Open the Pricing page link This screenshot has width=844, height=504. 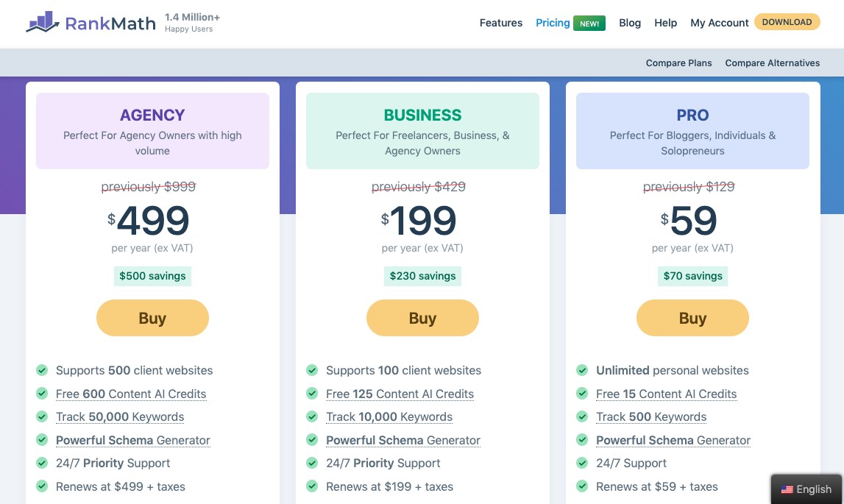(553, 23)
